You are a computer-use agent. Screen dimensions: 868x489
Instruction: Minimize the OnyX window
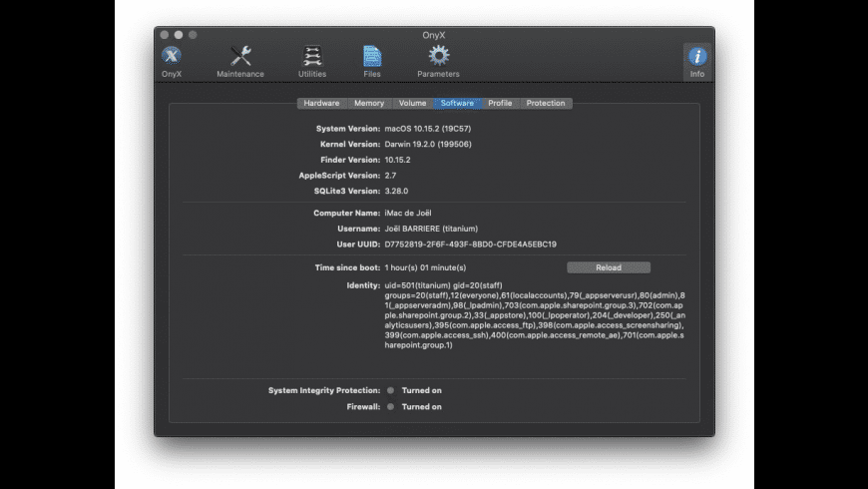pos(179,35)
